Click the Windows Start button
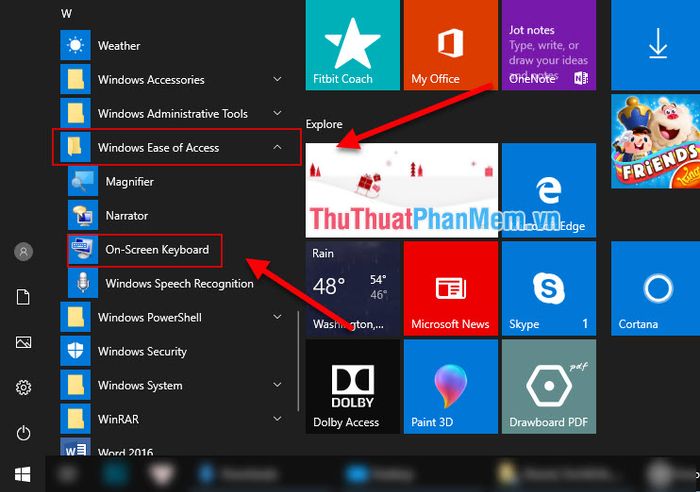 [22, 474]
